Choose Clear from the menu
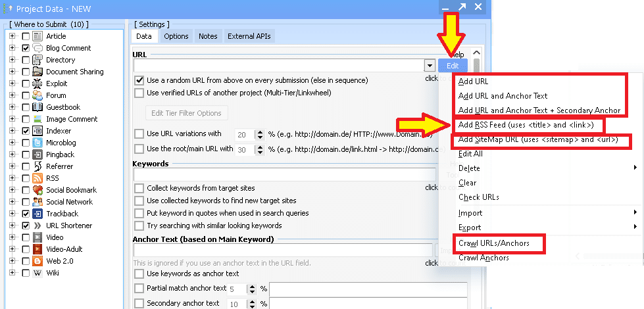The width and height of the screenshot is (644, 309). click(x=468, y=183)
